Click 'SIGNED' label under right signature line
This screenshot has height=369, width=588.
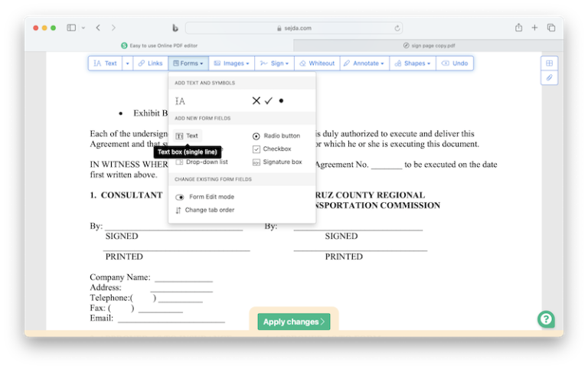pos(341,236)
